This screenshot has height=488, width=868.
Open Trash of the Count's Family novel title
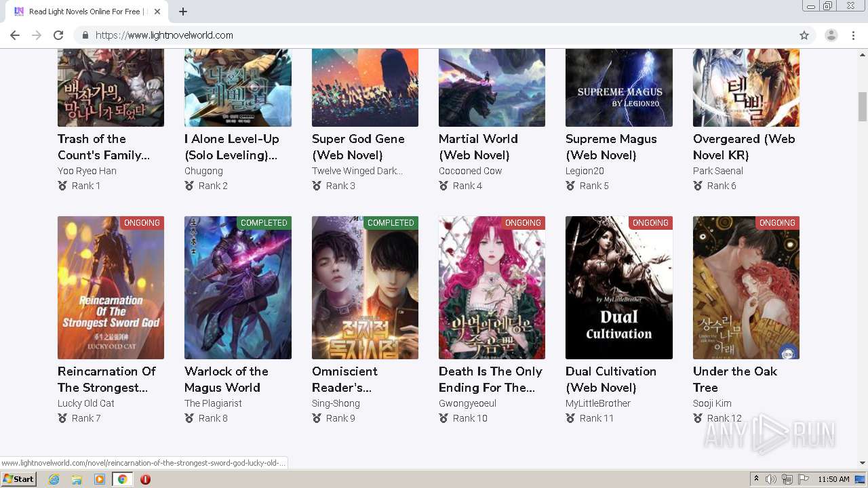coord(103,147)
